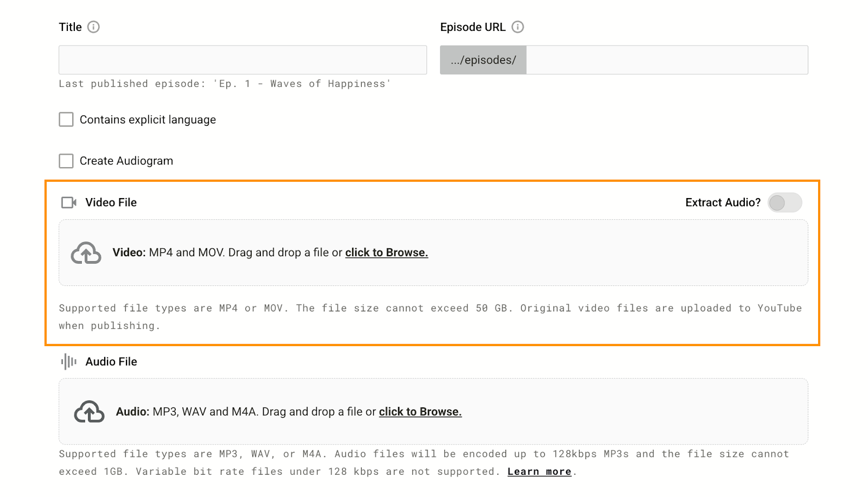Focus the Title text field
The image size is (868, 497).
tap(242, 60)
